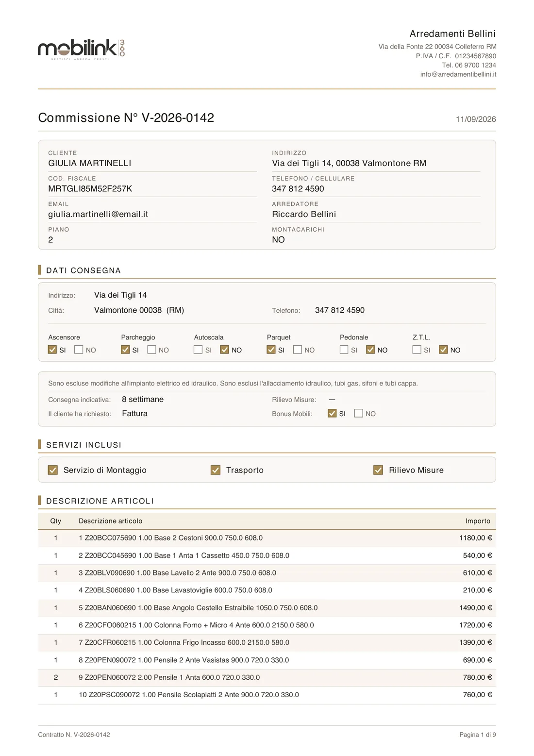Image resolution: width=534 pixels, height=756 pixels.
Task: Check the Ascensore NO checkbox
Action: pos(79,350)
